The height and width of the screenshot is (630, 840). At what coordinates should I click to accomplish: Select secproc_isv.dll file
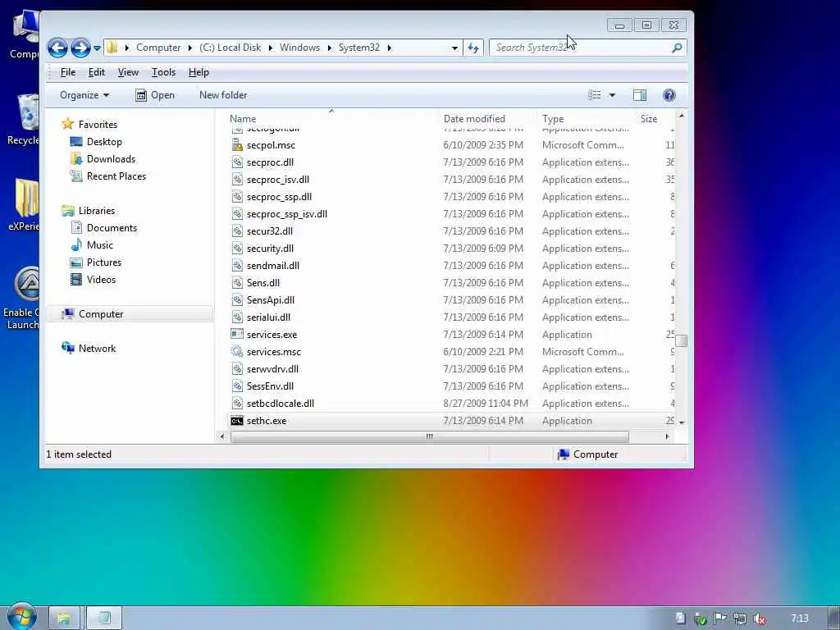click(278, 180)
